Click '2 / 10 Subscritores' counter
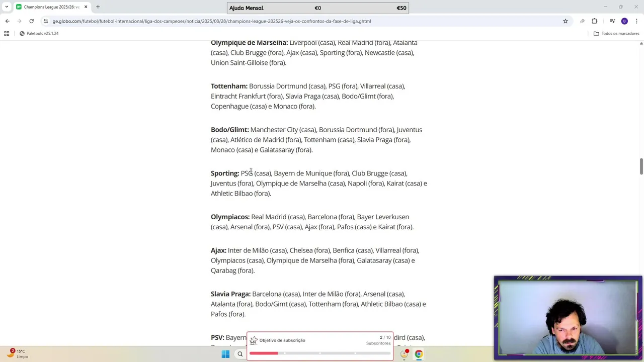This screenshot has height=362, width=644. pos(379,340)
